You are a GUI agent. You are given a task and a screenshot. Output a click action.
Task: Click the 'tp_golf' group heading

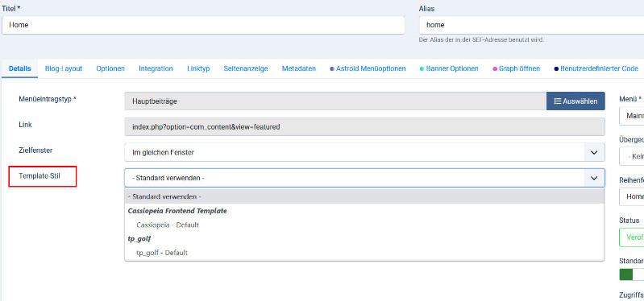[x=139, y=239]
